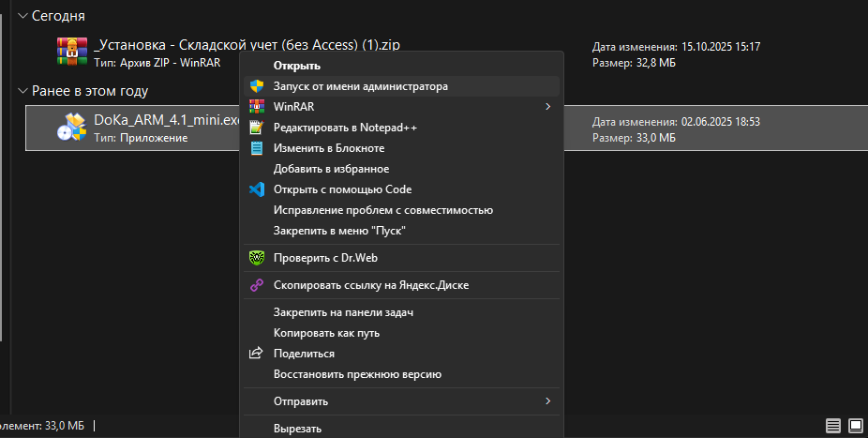
Task: Click the Notepad++ icon in the menu
Action: pos(256,128)
